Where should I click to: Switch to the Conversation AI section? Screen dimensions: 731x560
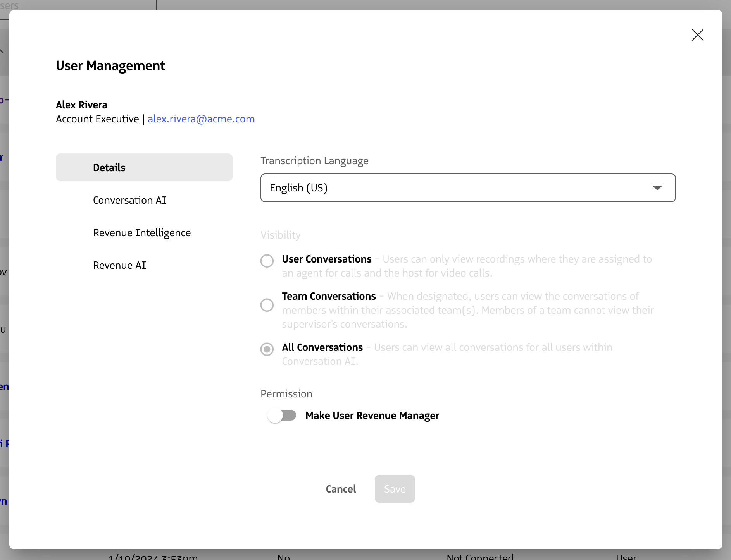129,200
